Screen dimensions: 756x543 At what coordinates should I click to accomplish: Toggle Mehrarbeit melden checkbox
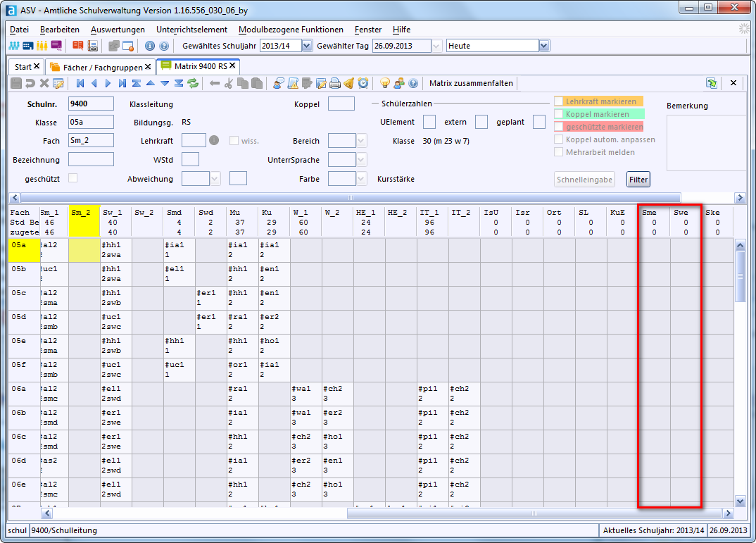click(x=559, y=152)
